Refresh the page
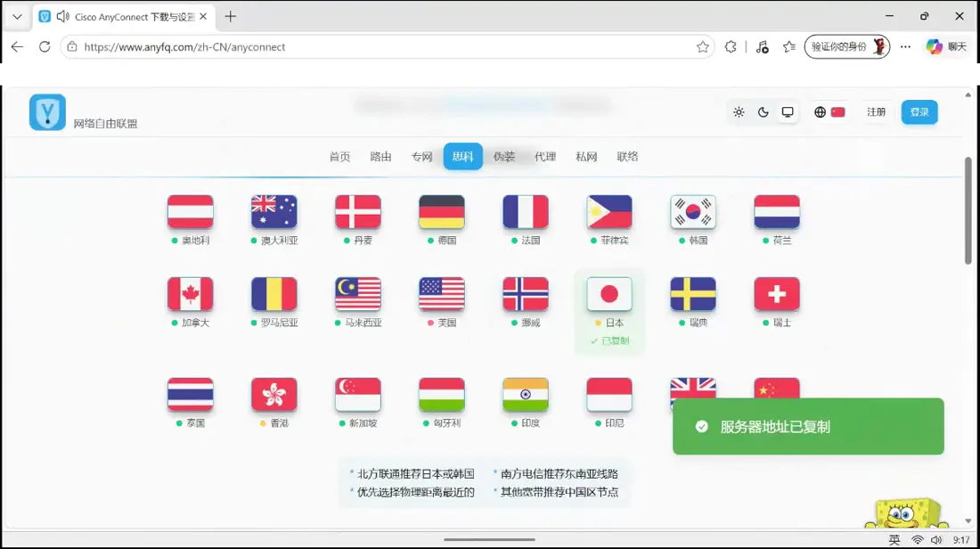Screen dimensions: 980x549 pos(45,47)
